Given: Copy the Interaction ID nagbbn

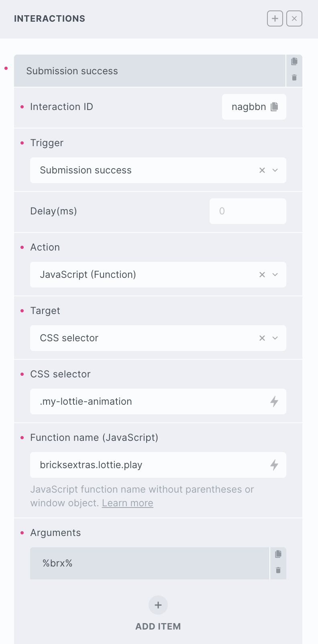Looking at the screenshot, I should (x=275, y=107).
